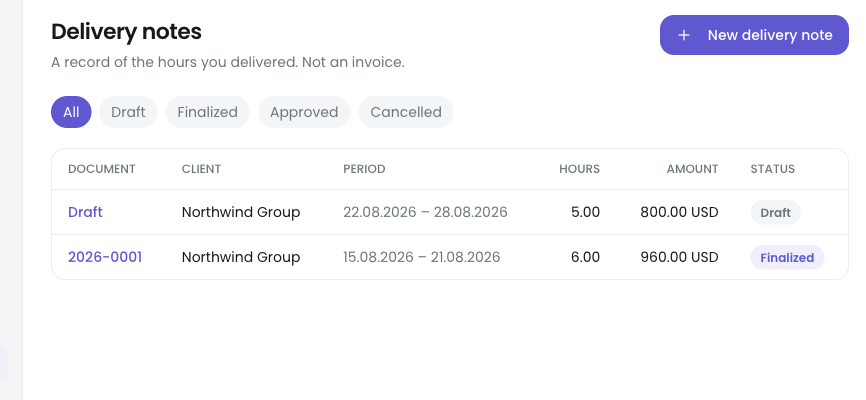Viewport: 866px width, 400px height.
Task: Click the Draft status badge
Action: [x=775, y=213]
